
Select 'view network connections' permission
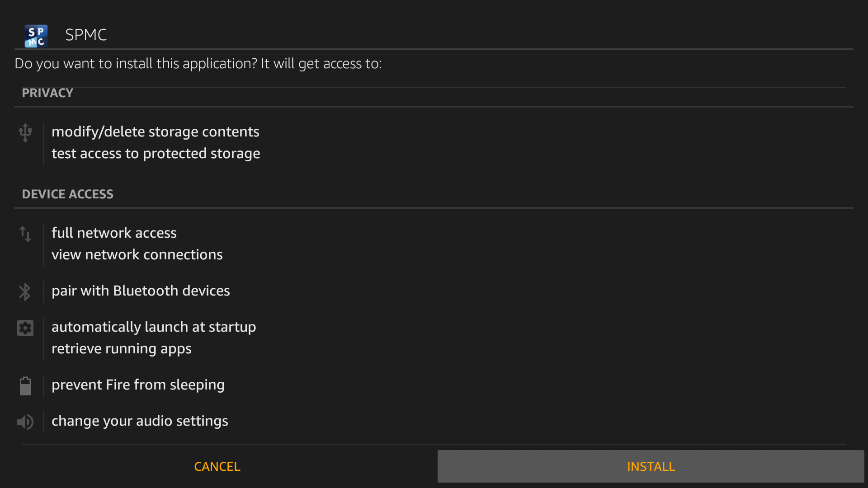coord(137,255)
